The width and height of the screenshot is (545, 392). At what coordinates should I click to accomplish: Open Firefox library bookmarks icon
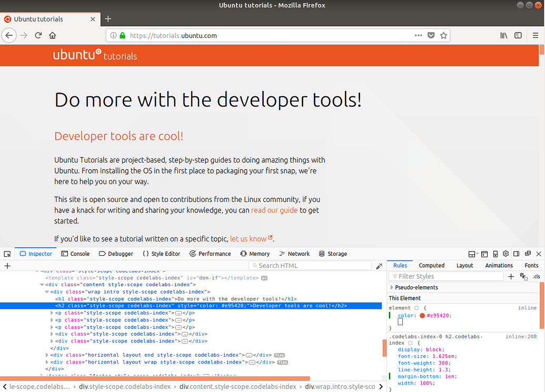click(x=503, y=35)
